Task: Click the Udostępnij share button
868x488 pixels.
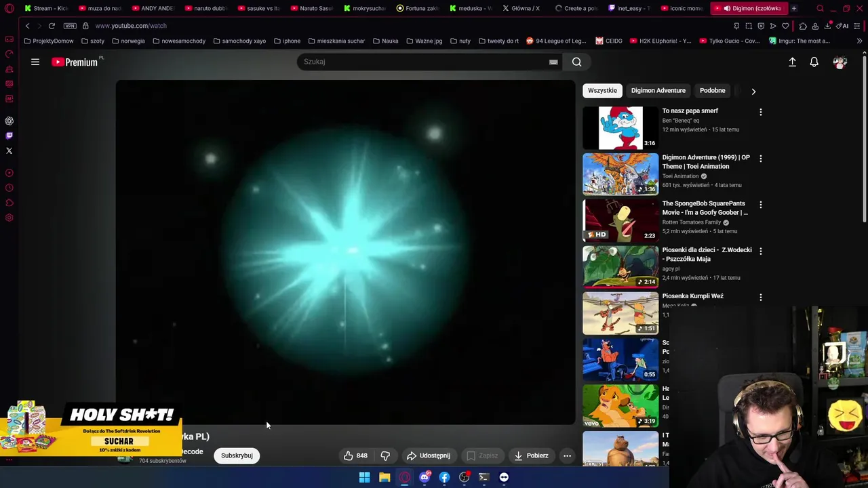Action: coord(428,455)
